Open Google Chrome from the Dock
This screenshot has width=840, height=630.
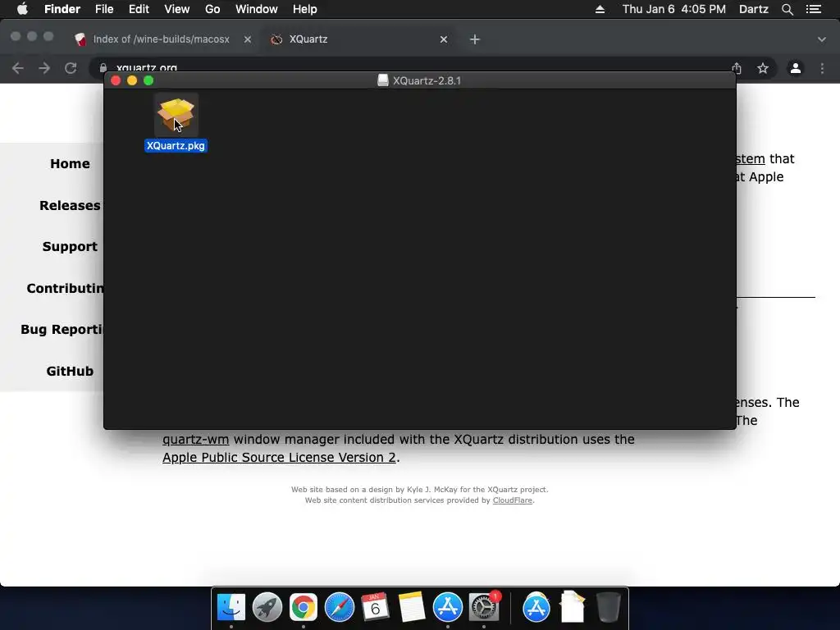304,607
